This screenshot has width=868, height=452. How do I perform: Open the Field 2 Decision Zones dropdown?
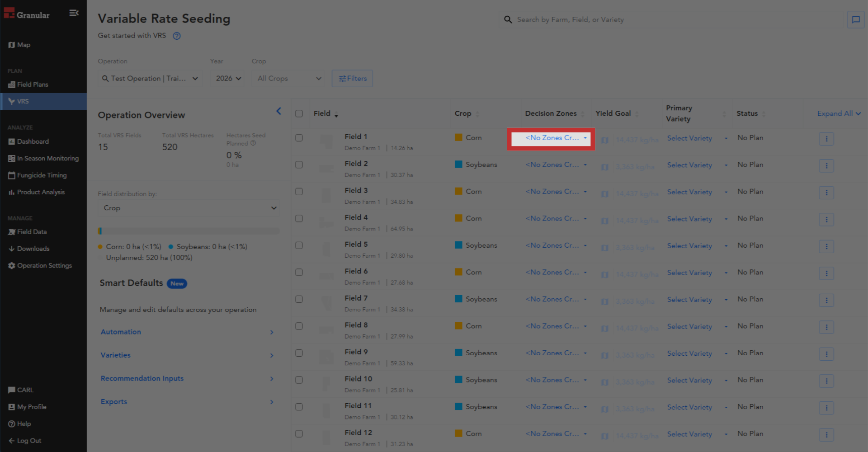(556, 165)
